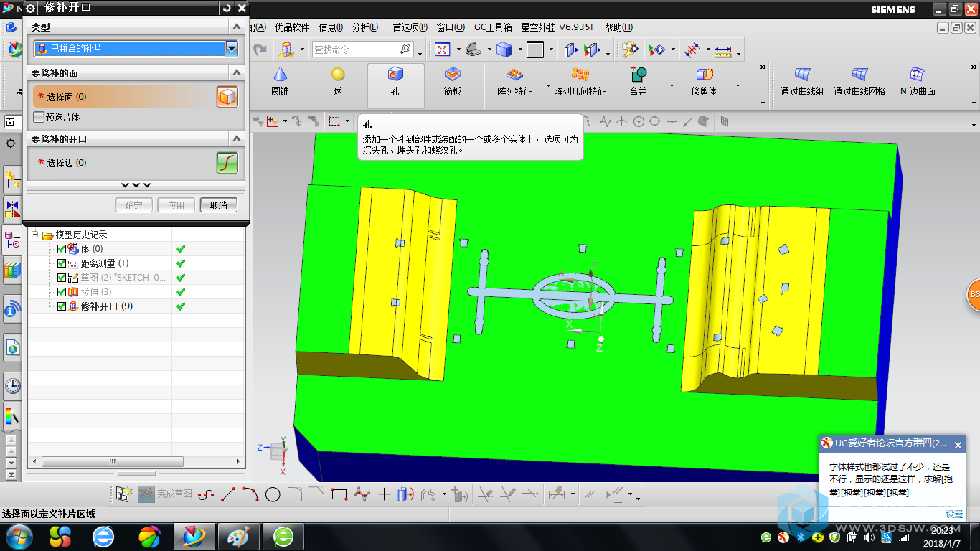Select the Rectangle sketch tool
980x551 pixels.
click(x=339, y=494)
